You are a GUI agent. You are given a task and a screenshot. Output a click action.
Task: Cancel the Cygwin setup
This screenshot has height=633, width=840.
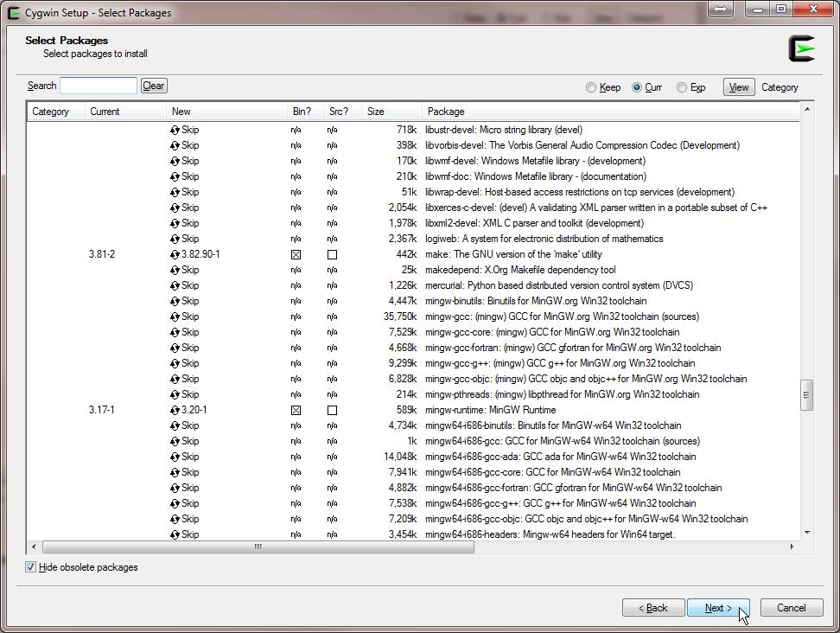click(792, 608)
